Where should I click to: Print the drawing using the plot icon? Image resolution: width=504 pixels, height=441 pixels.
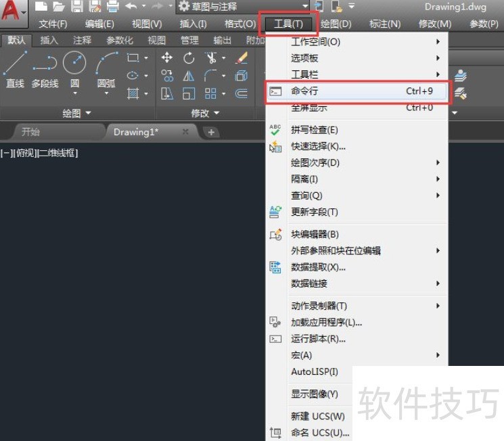(113, 6)
